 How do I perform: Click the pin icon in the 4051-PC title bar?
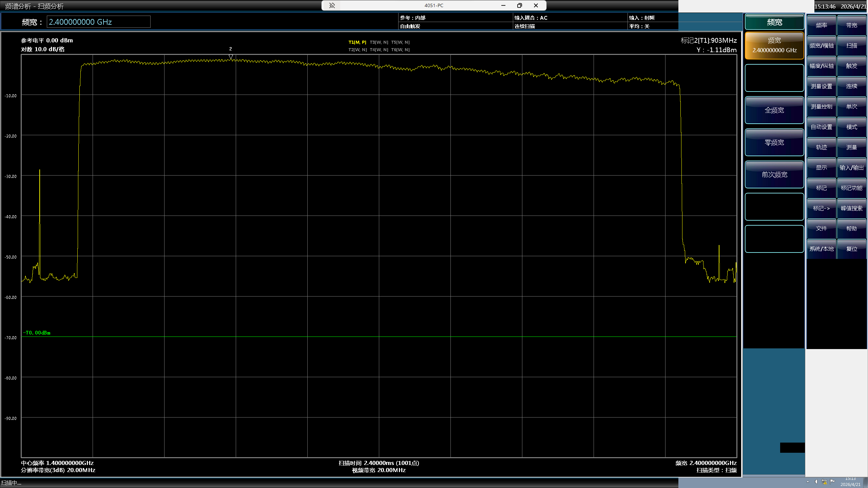tap(332, 5)
